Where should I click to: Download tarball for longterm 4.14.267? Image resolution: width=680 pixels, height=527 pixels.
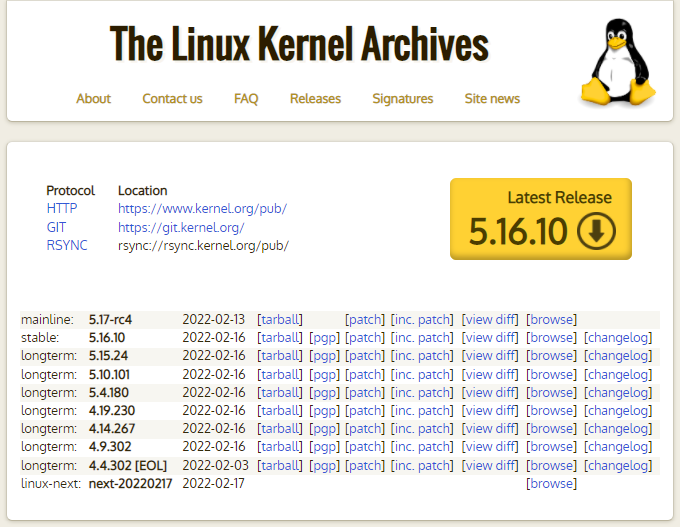coord(280,429)
